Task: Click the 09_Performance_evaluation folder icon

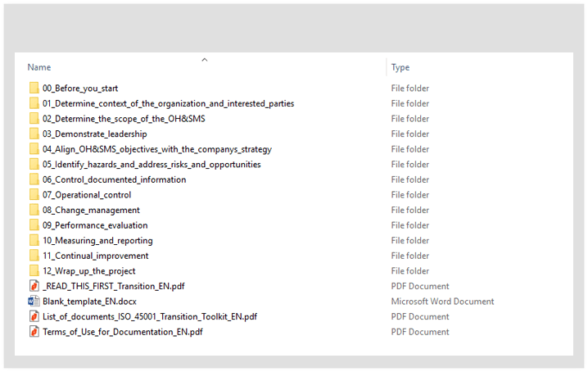Action: tap(34, 225)
